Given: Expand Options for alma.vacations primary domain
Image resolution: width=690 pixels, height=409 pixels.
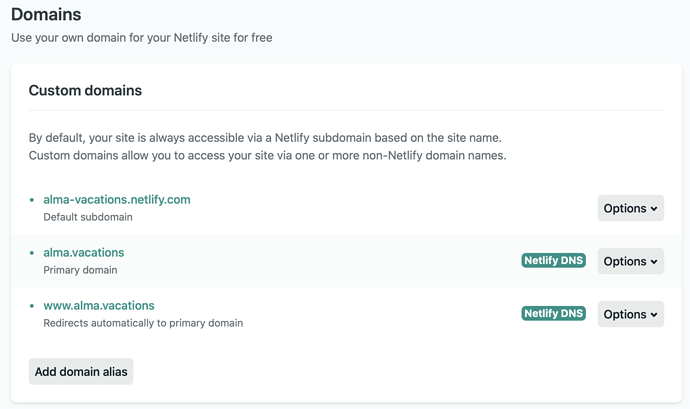Looking at the screenshot, I should [630, 262].
